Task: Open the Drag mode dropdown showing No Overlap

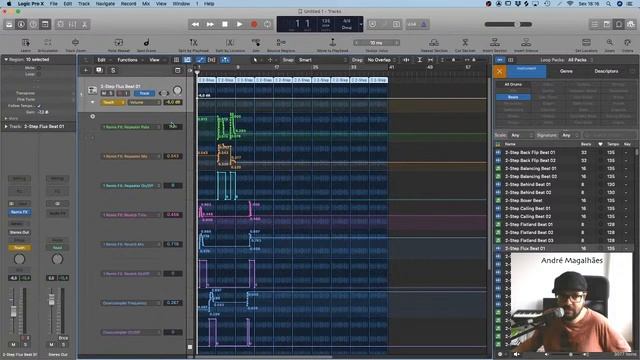Action: coord(382,60)
